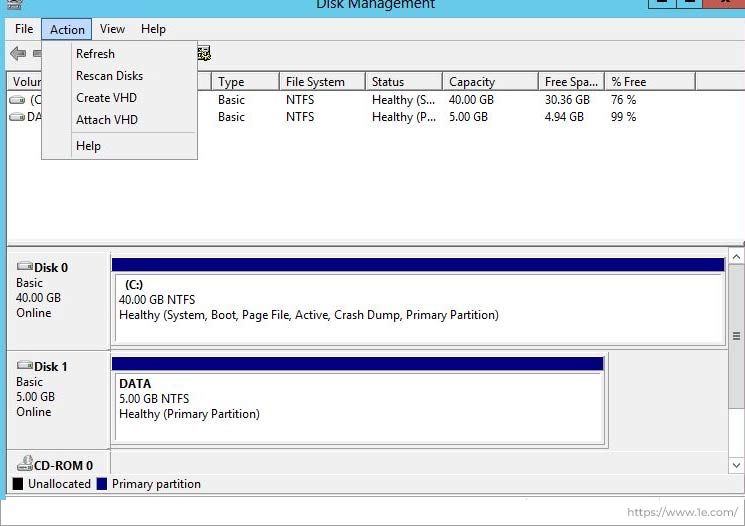The width and height of the screenshot is (745, 526).
Task: Click the Disk 0 label
Action: click(x=51, y=268)
